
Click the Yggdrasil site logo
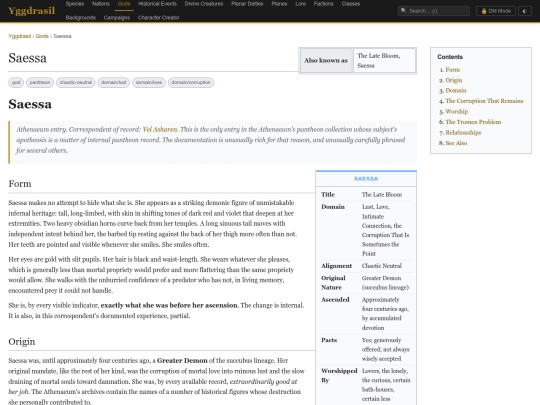[31, 11]
